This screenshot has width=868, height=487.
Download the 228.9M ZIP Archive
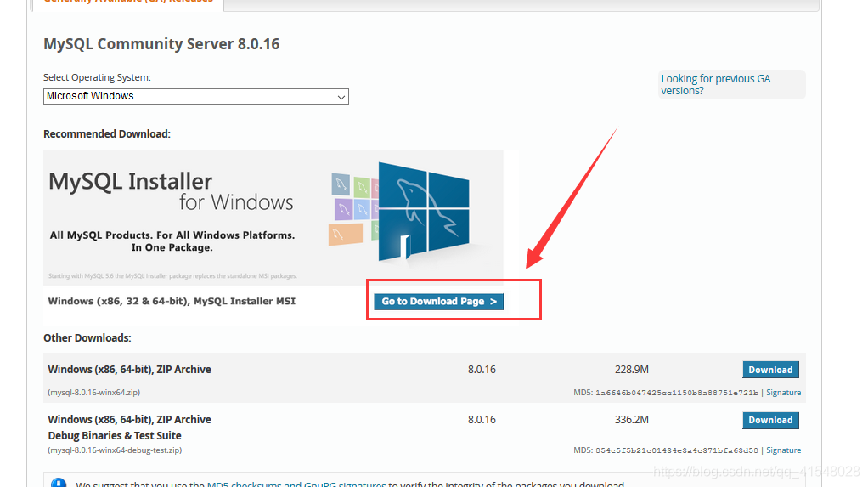click(770, 370)
